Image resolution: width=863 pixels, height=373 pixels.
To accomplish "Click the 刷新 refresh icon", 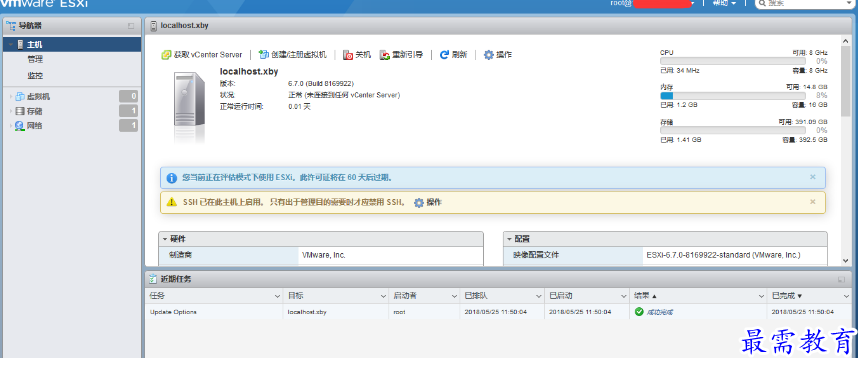I will pos(444,54).
